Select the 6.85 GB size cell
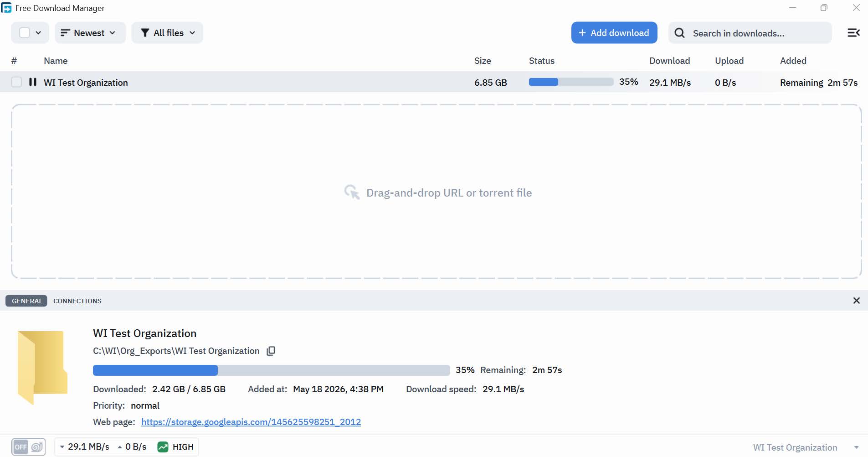Image resolution: width=868 pixels, height=457 pixels. coord(490,83)
